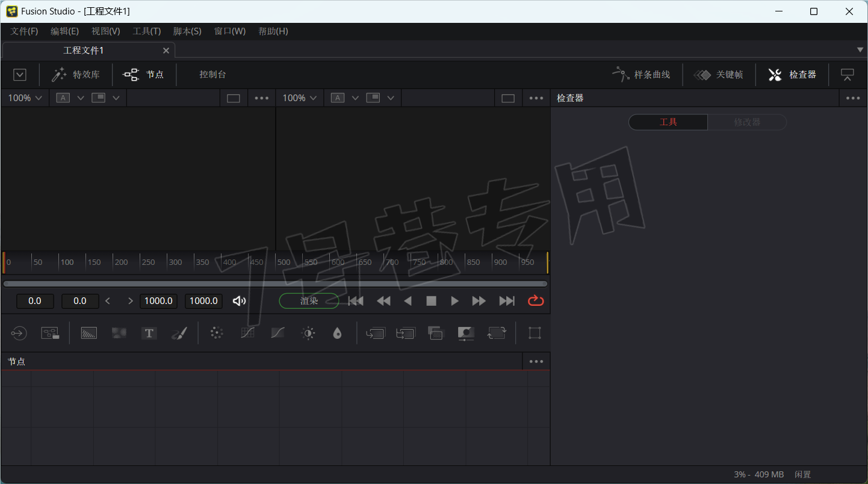Image resolution: width=868 pixels, height=484 pixels.
Task: Click the single S-curve tool icon
Action: pyautogui.click(x=277, y=333)
